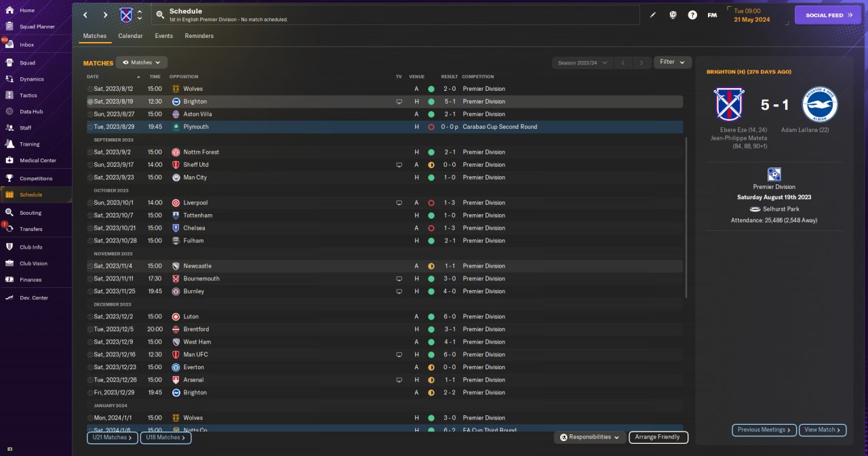Open the Scouting section
This screenshot has width=868, height=456.
tap(31, 213)
